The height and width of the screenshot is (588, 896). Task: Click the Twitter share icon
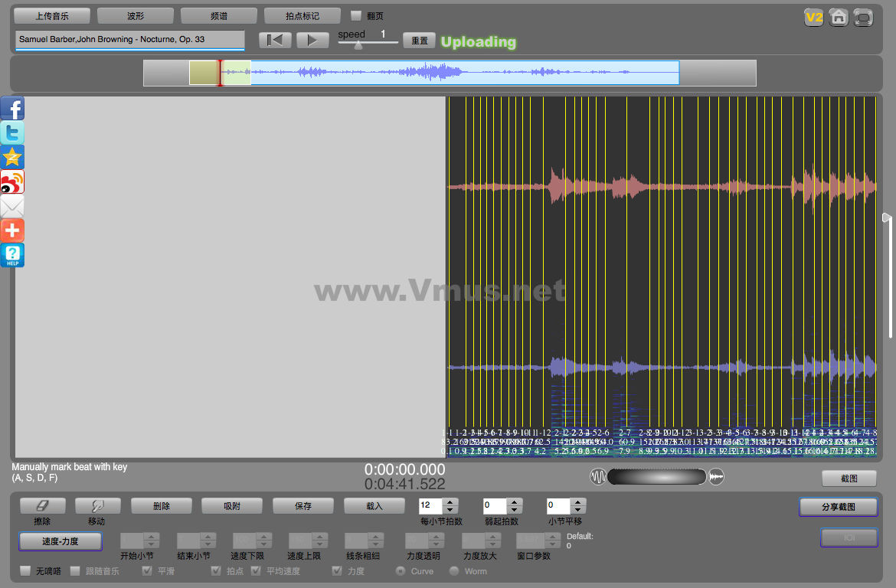(12, 133)
